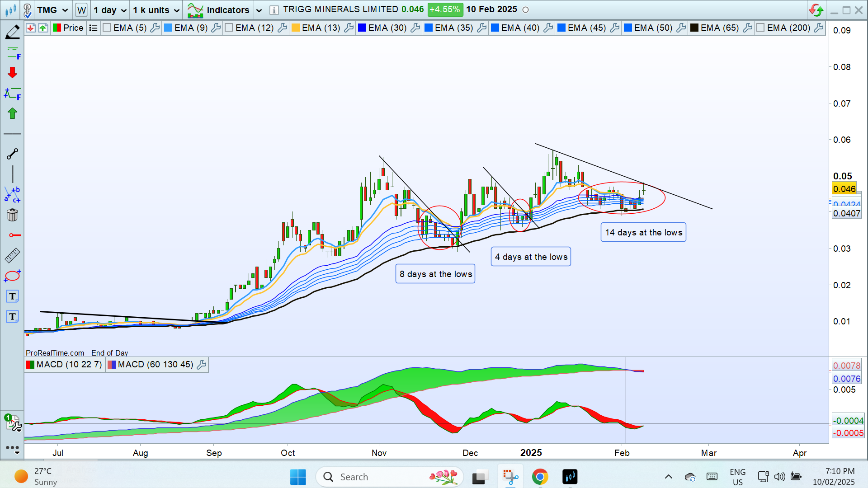Click the EMA (50) label
Image resolution: width=868 pixels, height=488 pixels.
click(653, 28)
